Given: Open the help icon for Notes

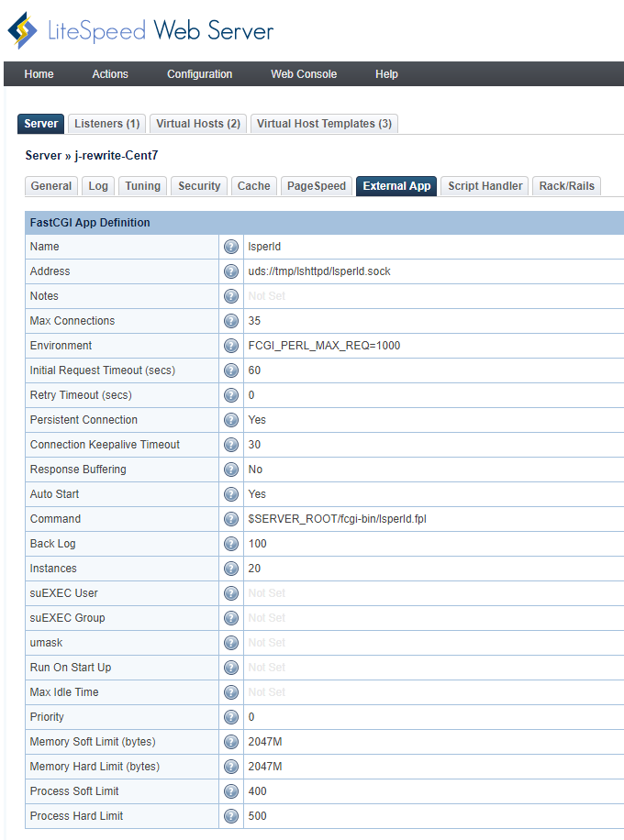Looking at the screenshot, I should point(231,295).
